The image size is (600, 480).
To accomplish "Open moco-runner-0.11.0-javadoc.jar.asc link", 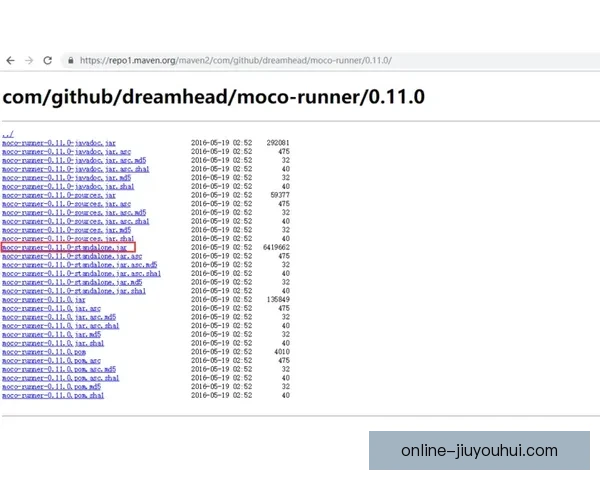I will coord(66,152).
